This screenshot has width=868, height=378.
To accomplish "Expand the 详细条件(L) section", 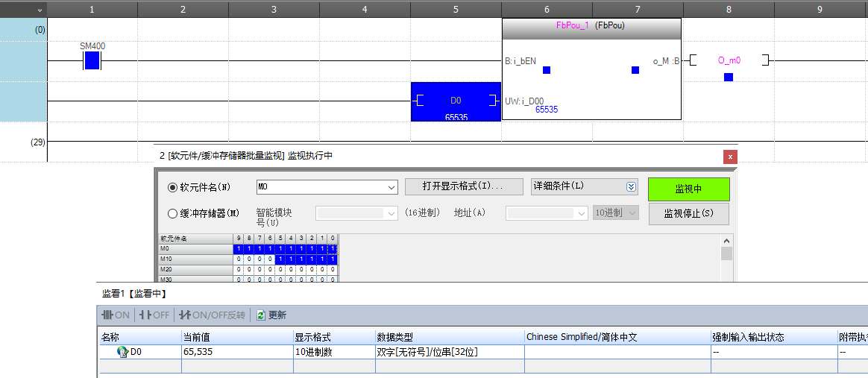I will (631, 186).
